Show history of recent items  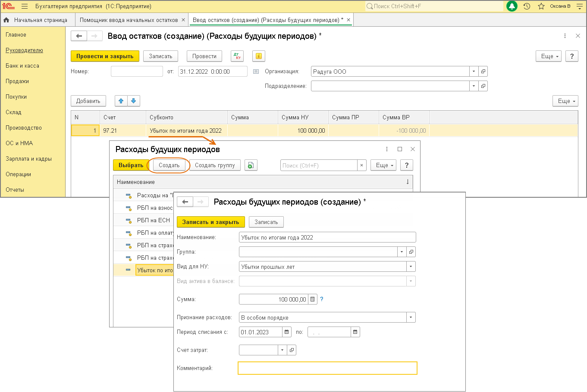pos(527,6)
